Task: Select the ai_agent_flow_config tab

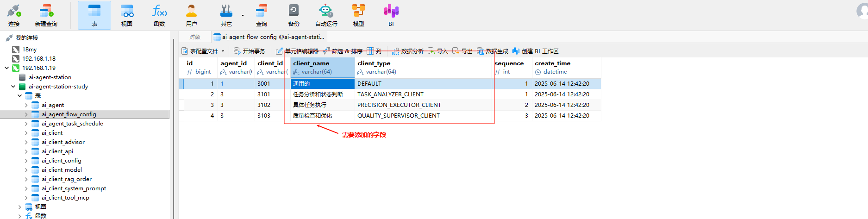Action: 269,37
